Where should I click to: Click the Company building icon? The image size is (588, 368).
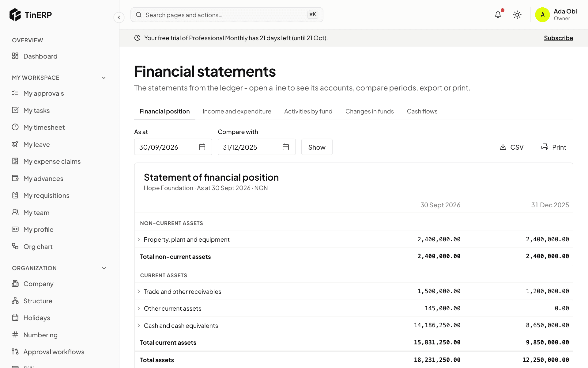(x=15, y=283)
